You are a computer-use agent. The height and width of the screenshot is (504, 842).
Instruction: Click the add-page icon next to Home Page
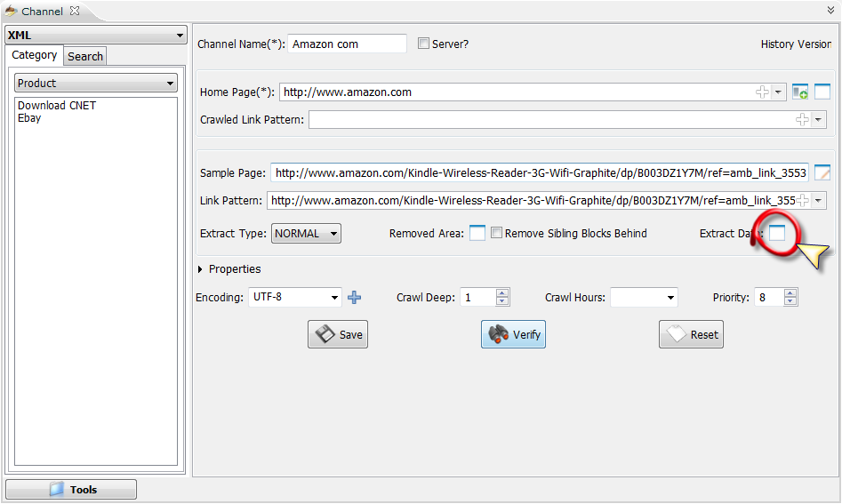tap(800, 92)
